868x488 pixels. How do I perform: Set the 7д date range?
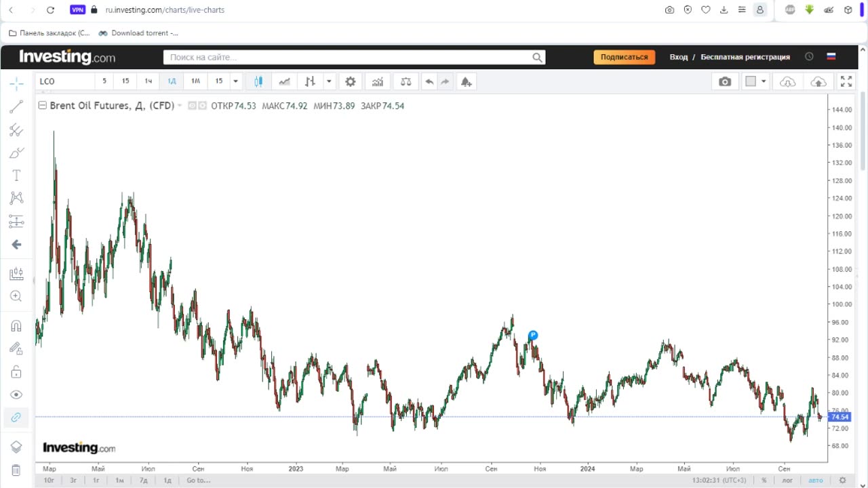pos(144,480)
